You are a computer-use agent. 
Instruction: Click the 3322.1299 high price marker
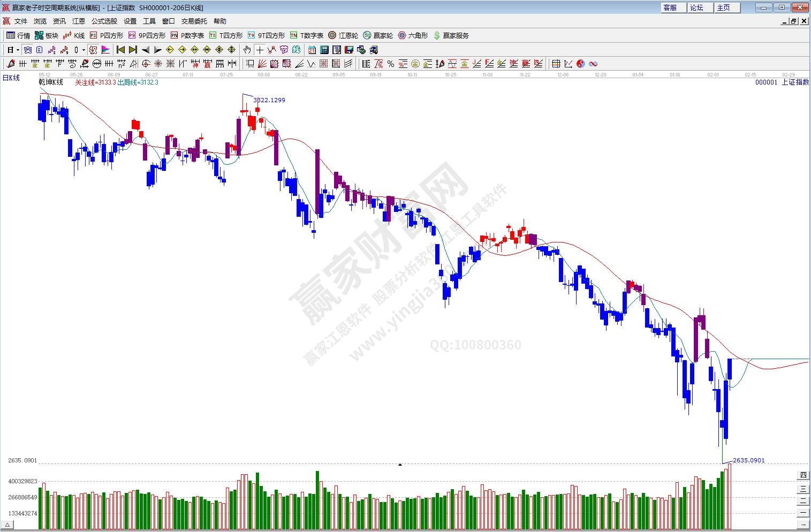pos(269,100)
